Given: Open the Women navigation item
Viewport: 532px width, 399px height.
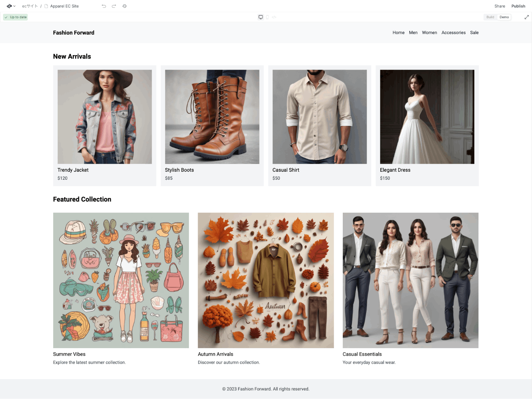Looking at the screenshot, I should 429,33.
